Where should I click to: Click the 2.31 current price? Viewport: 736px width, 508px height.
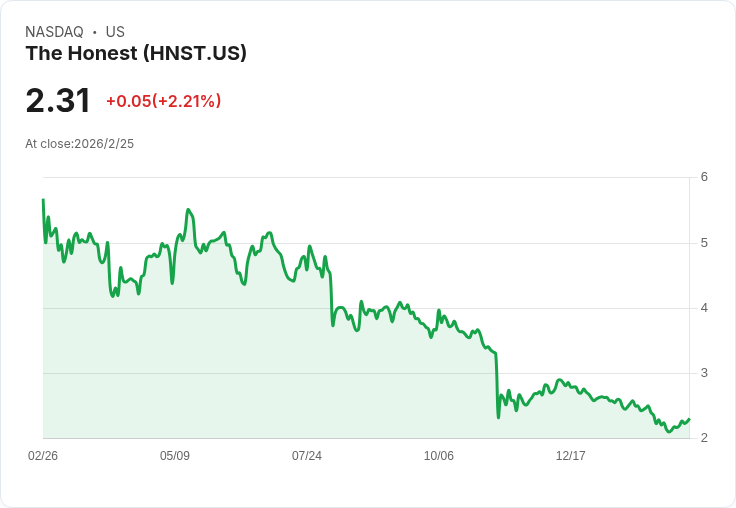point(58,100)
